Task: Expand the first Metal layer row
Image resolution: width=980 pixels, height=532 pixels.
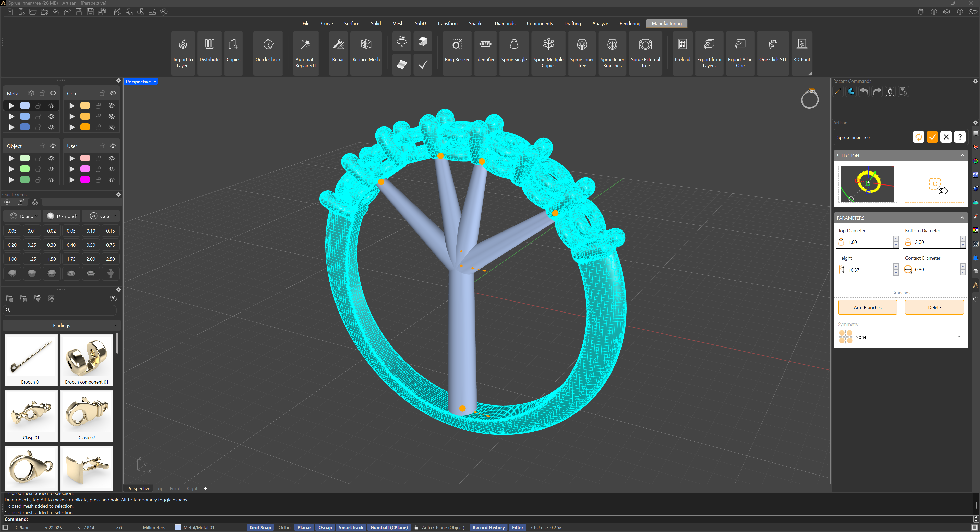Action: tap(12, 106)
